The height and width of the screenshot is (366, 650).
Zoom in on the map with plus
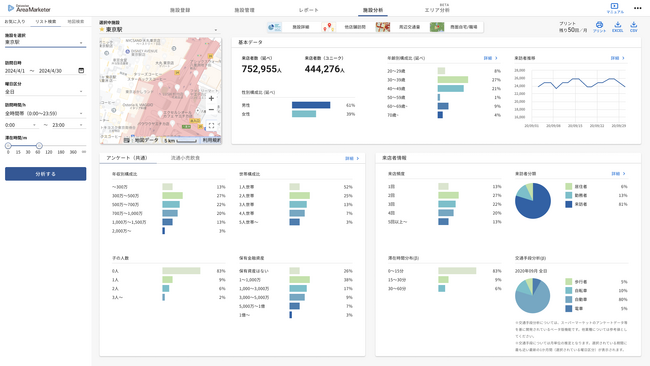tap(211, 98)
